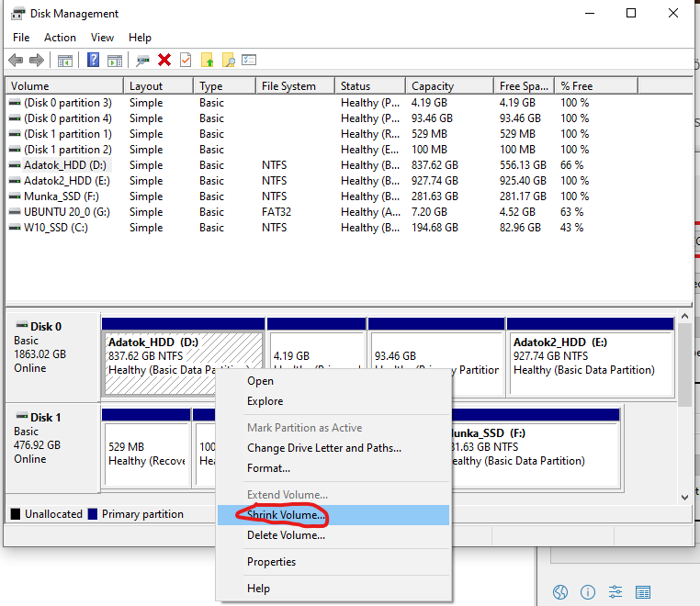Choose Shrink Volume from context menu
This screenshot has width=700, height=606.
coord(286,516)
